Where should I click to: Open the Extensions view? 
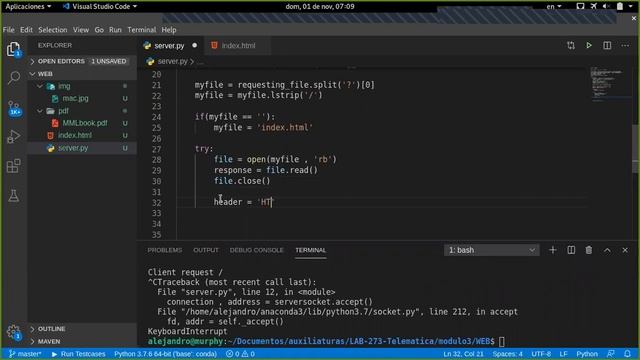point(13,166)
